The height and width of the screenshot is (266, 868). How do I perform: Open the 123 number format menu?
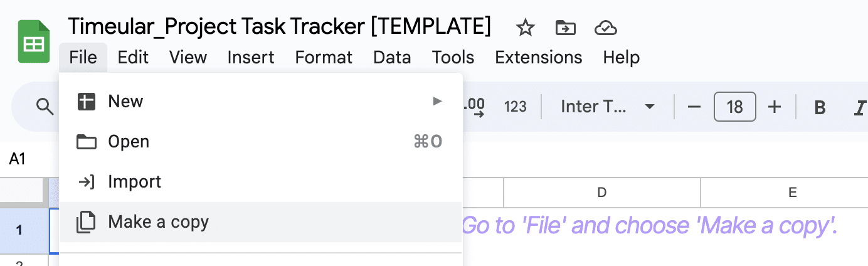[x=515, y=107]
